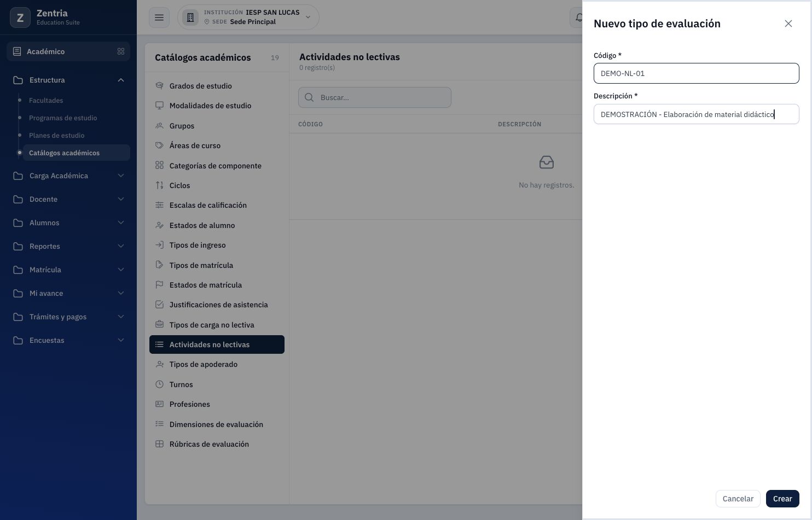Click the hamburger menu icon in header

point(159,17)
